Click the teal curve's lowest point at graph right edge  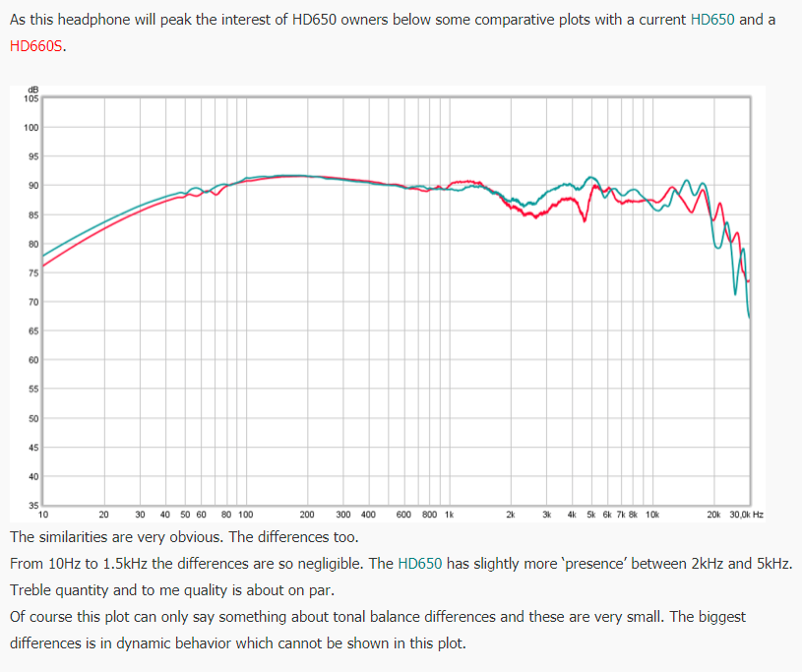749,316
